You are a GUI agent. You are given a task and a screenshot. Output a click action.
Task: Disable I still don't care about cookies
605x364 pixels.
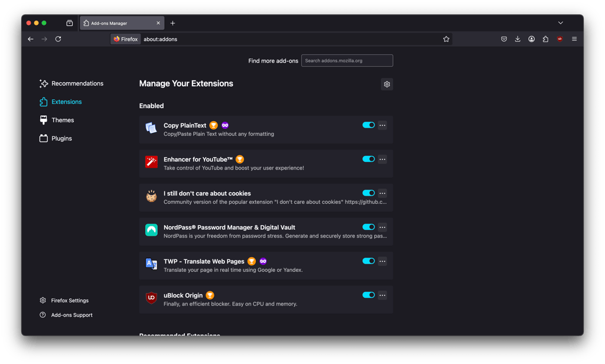(x=369, y=193)
